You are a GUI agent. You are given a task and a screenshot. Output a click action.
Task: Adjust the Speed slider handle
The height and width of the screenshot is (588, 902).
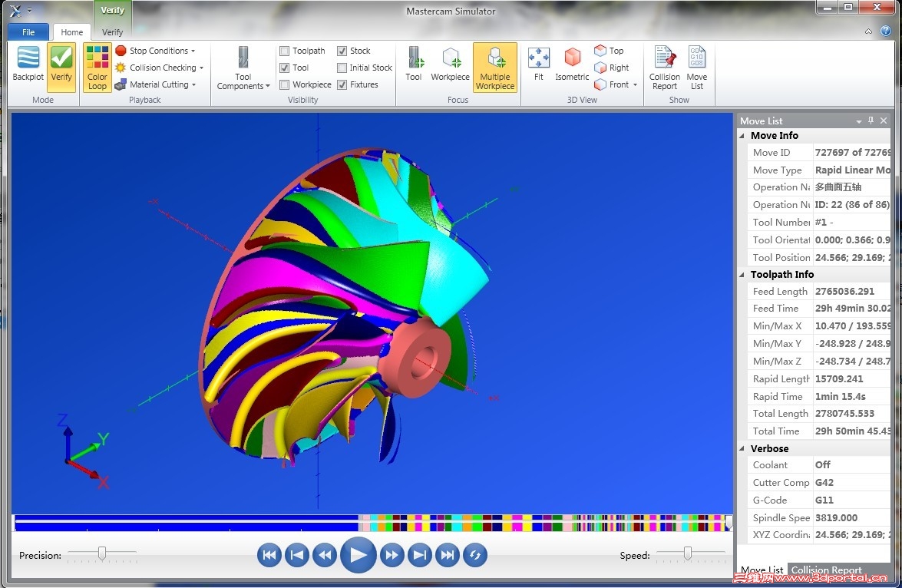(x=687, y=553)
